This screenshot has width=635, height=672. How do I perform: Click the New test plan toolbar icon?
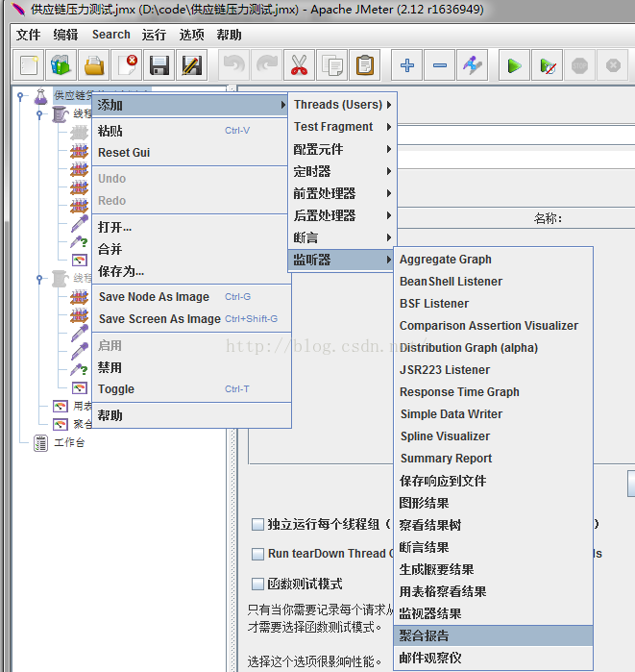point(28,65)
